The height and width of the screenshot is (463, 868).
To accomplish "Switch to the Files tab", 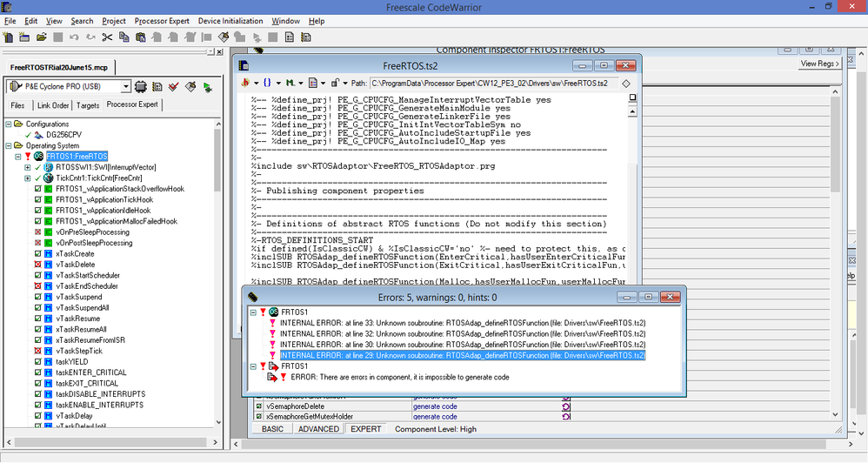I will pyautogui.click(x=17, y=105).
